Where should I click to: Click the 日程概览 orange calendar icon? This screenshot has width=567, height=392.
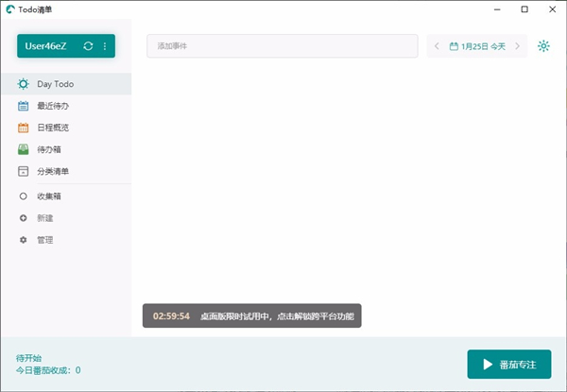click(24, 128)
